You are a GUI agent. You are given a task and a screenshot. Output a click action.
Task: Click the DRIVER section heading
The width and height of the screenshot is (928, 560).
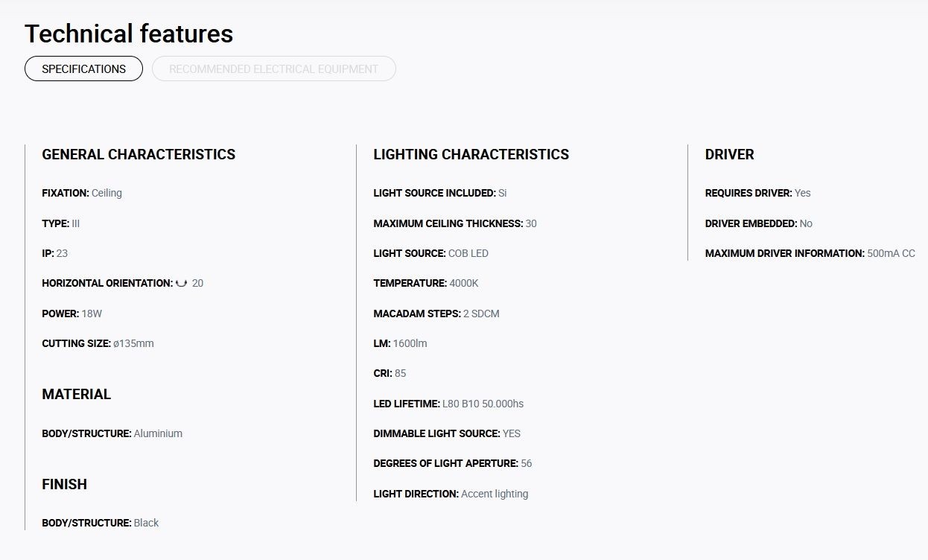[729, 154]
